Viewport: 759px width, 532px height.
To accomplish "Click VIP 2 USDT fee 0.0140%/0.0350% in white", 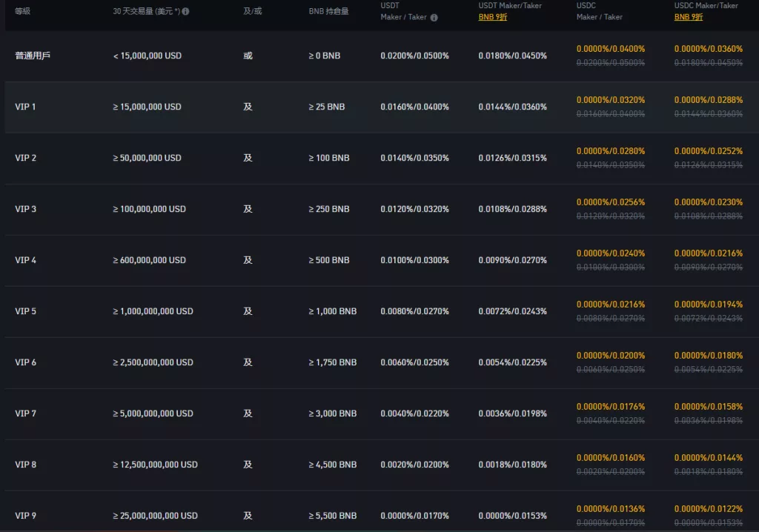I will click(415, 158).
